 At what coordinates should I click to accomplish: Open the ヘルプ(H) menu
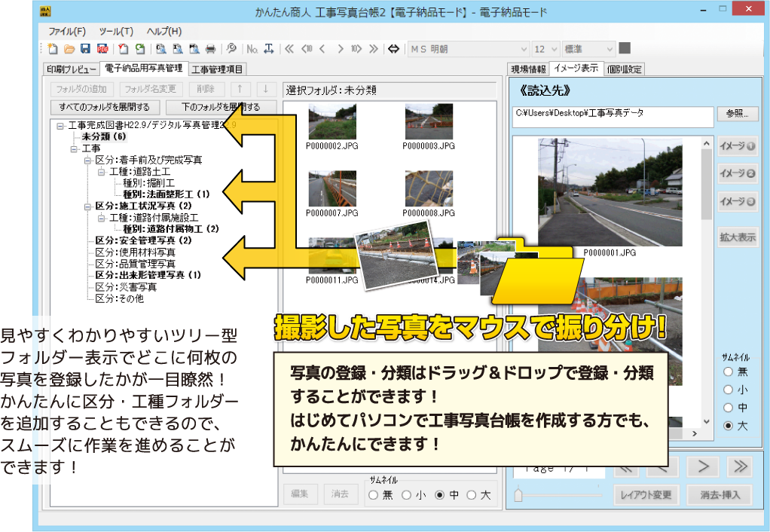164,32
